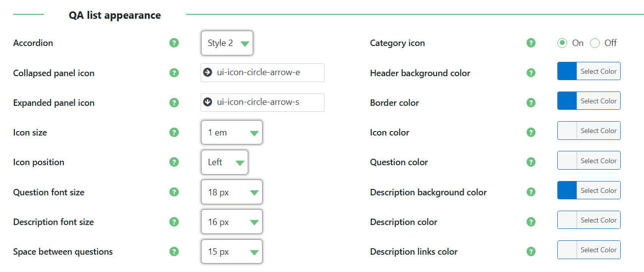Click help icon beside Collapsed panel icon
Image resolution: width=644 pixels, height=272 pixels.
(x=174, y=73)
